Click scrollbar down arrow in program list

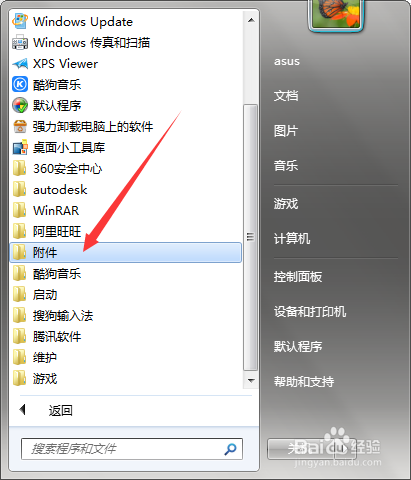click(251, 380)
